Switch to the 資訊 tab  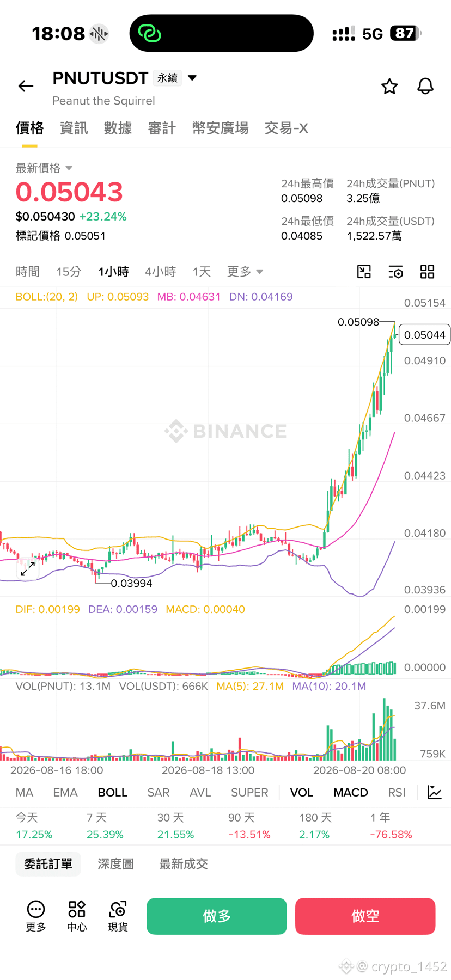(x=74, y=128)
